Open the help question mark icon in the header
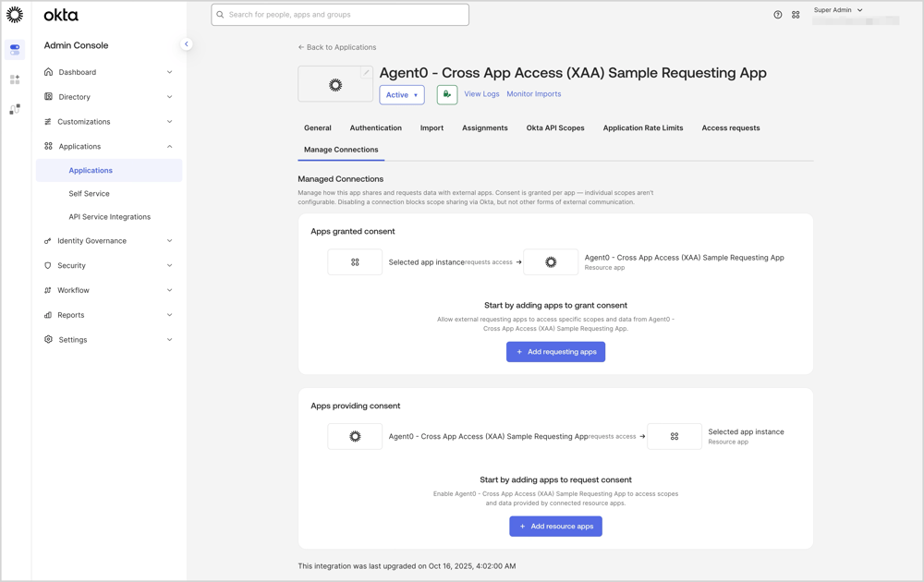The height and width of the screenshot is (582, 924). tap(777, 15)
